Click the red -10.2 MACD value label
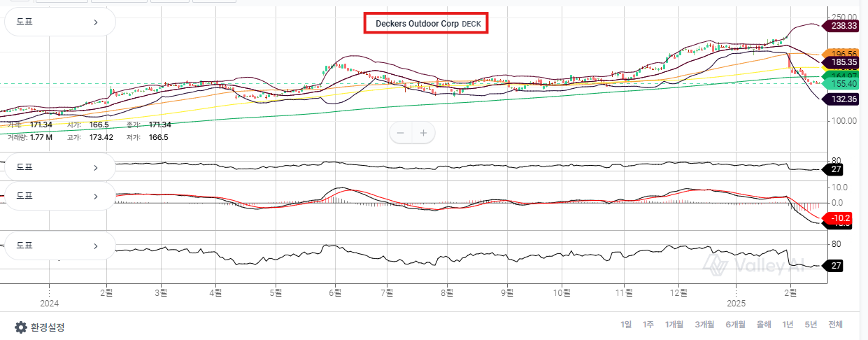The width and height of the screenshot is (868, 340). click(x=839, y=218)
